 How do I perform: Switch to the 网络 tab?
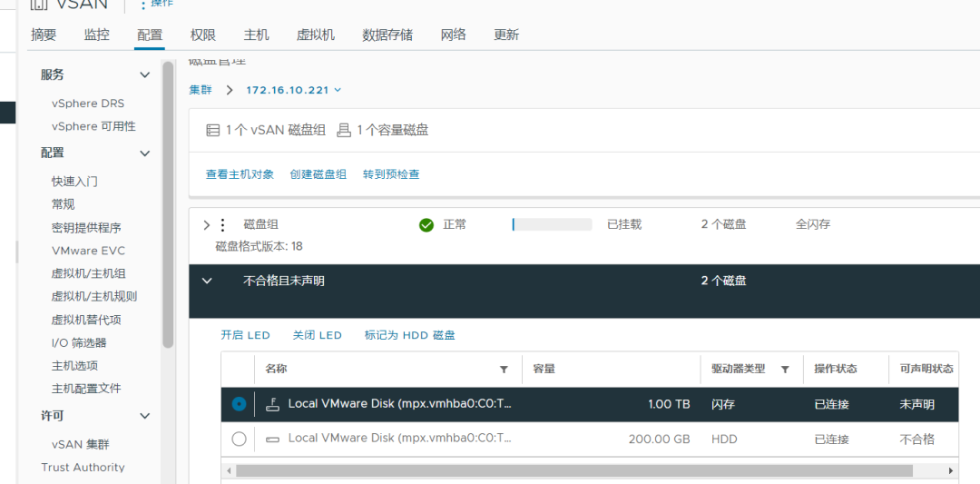[453, 35]
